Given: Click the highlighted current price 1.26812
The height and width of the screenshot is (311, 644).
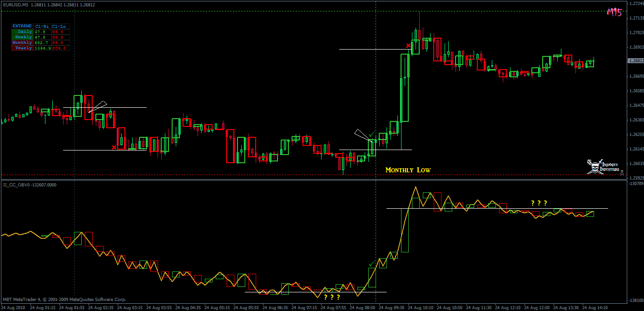Looking at the screenshot, I should click(x=636, y=60).
